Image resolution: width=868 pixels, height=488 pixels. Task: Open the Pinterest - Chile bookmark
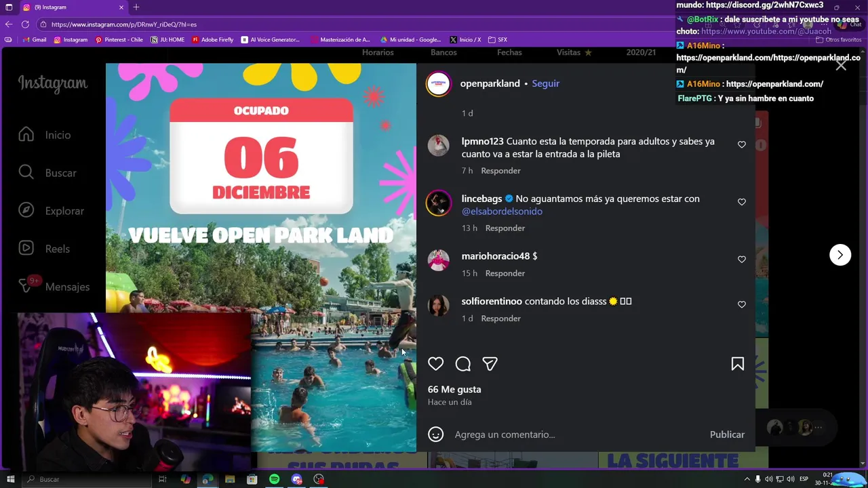[119, 40]
